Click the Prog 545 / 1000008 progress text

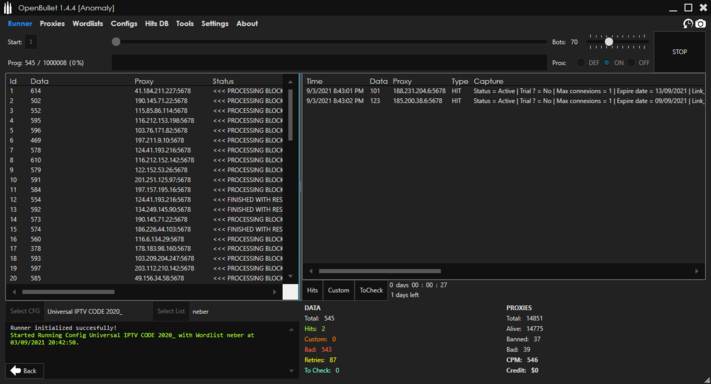[x=46, y=63]
